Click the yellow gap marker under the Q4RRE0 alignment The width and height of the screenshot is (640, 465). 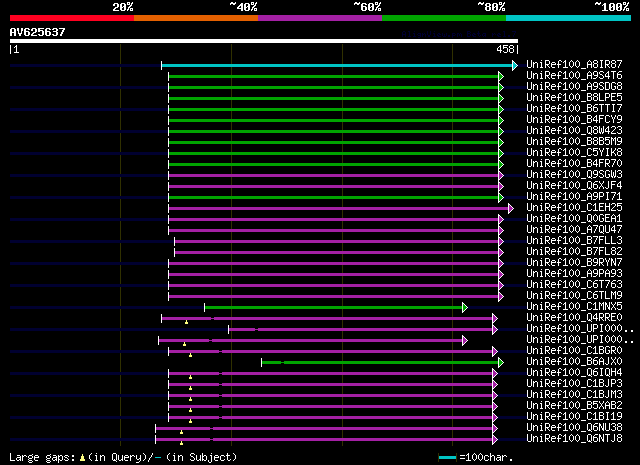(187, 323)
